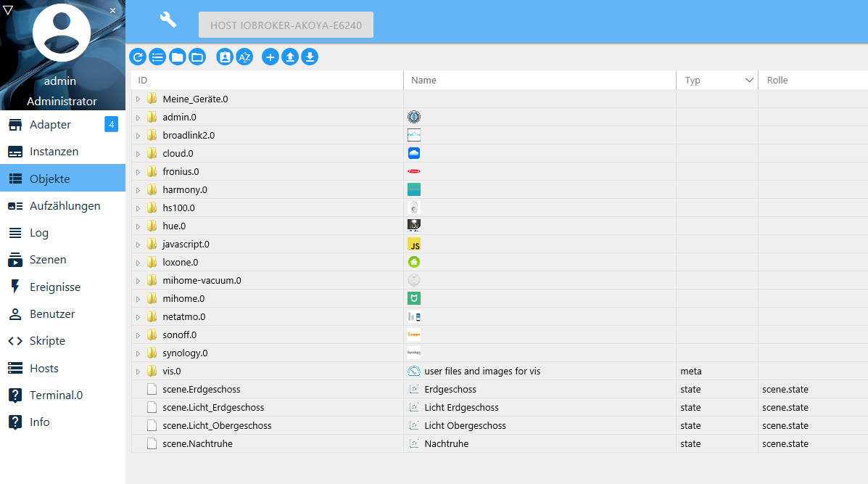The image size is (868, 484).
Task: Open Instanzen in sidebar
Action: click(x=62, y=152)
